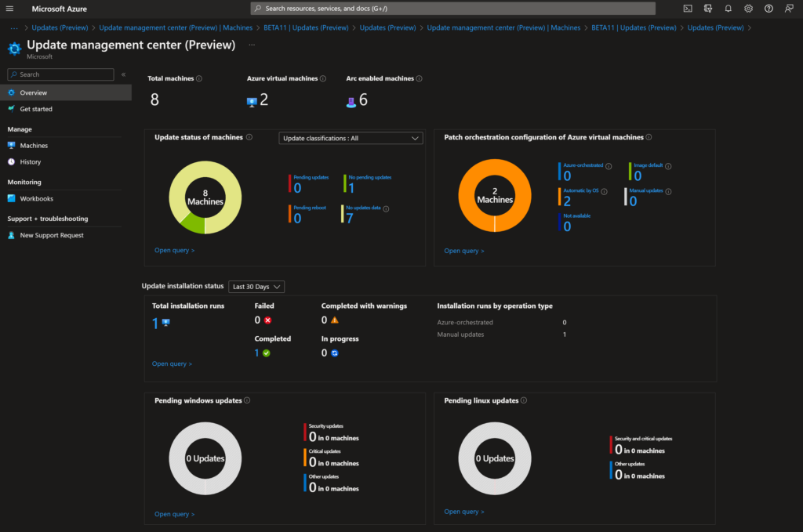Click the Automatic by OS count 2
This screenshot has width=803, height=532.
coord(567,201)
